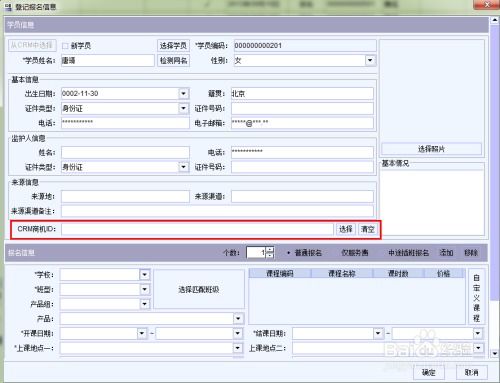Increase the 个数 stepper value
Viewport: 500px width, 383px height.
(270, 249)
